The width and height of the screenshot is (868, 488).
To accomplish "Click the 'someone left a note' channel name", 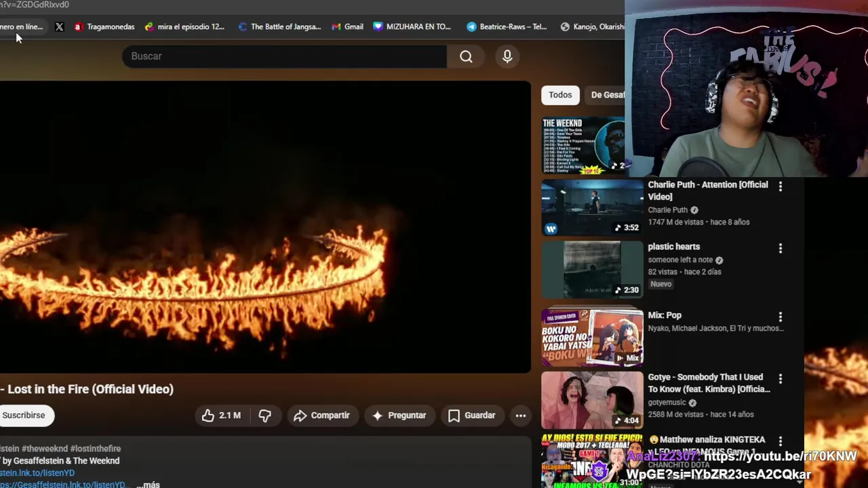I will tap(680, 260).
